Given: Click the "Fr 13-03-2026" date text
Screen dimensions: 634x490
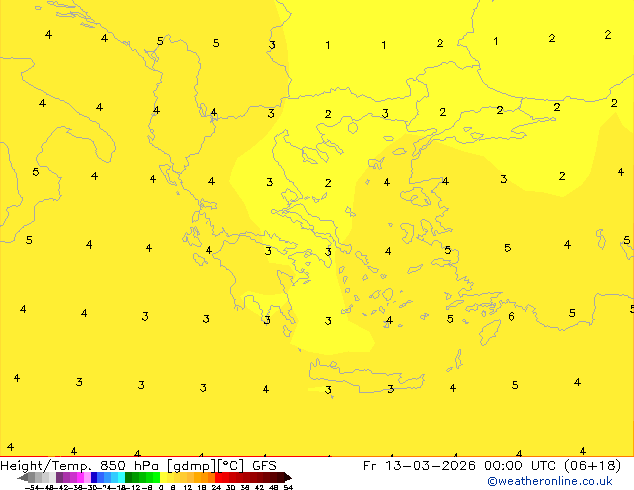Looking at the screenshot, I should [419, 466].
